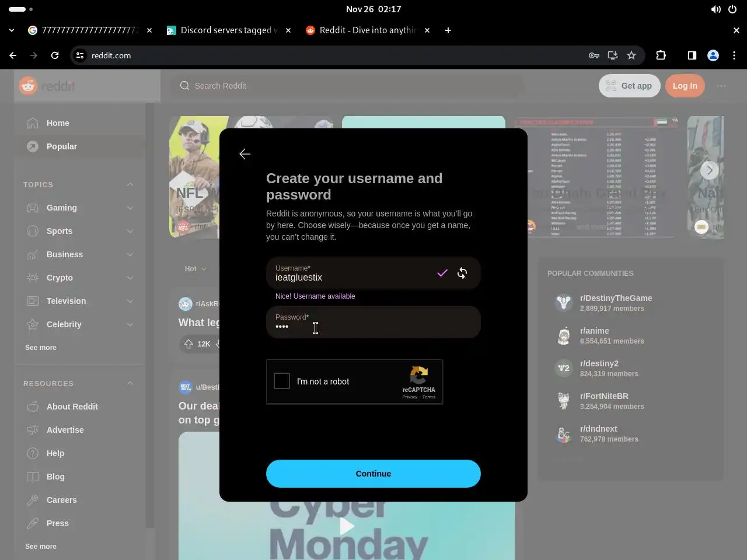This screenshot has width=747, height=560.
Task: Expand the Television topic
Action: (x=130, y=301)
